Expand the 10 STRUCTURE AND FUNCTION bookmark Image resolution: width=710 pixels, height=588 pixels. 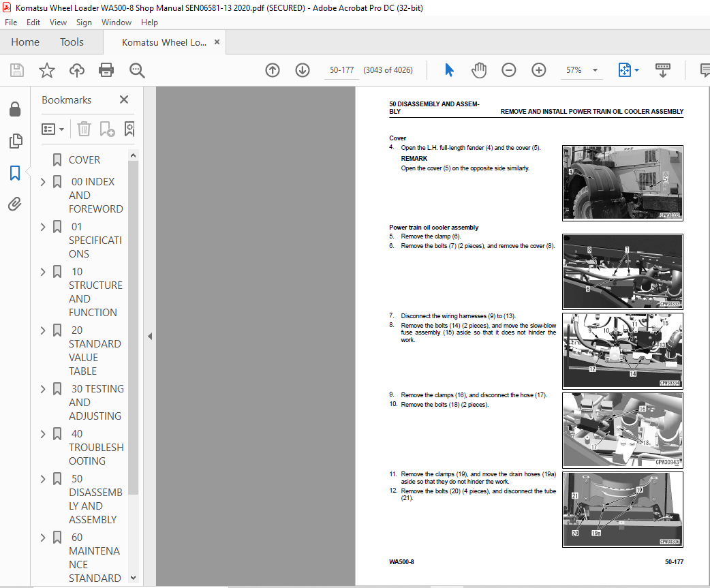pyautogui.click(x=43, y=272)
